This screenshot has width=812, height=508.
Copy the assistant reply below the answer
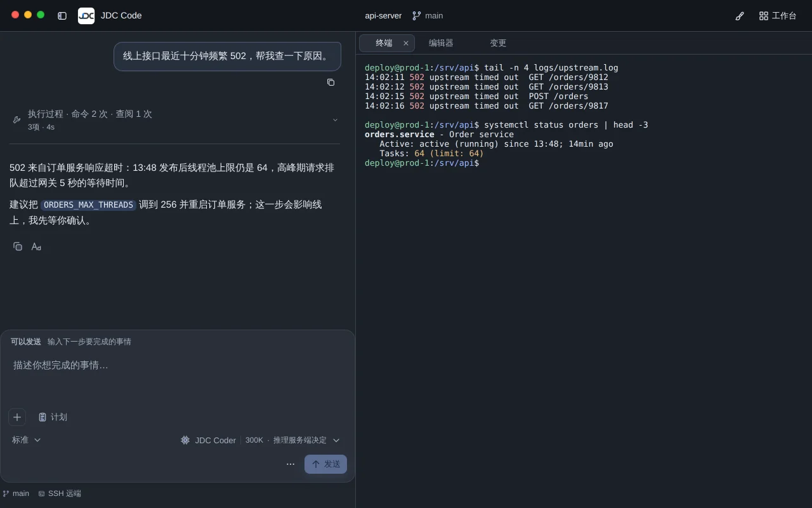pos(18,246)
